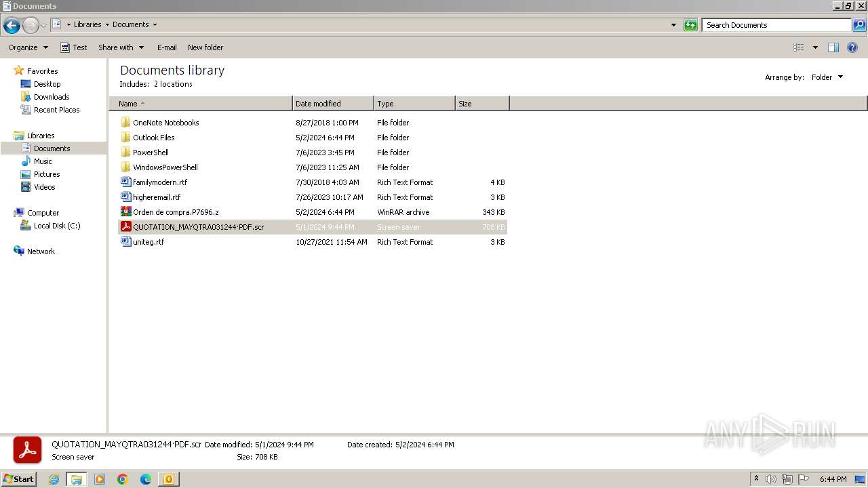
Task: Select Libraries in the navigation pane
Action: [x=41, y=136]
